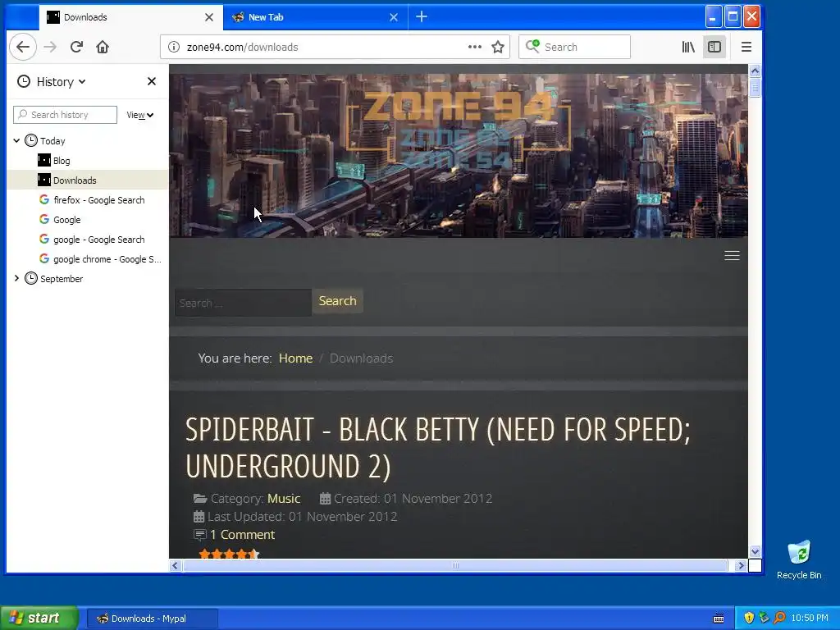This screenshot has width=840, height=630.
Task: Click the vertical scrollbar up arrow
Action: click(755, 71)
